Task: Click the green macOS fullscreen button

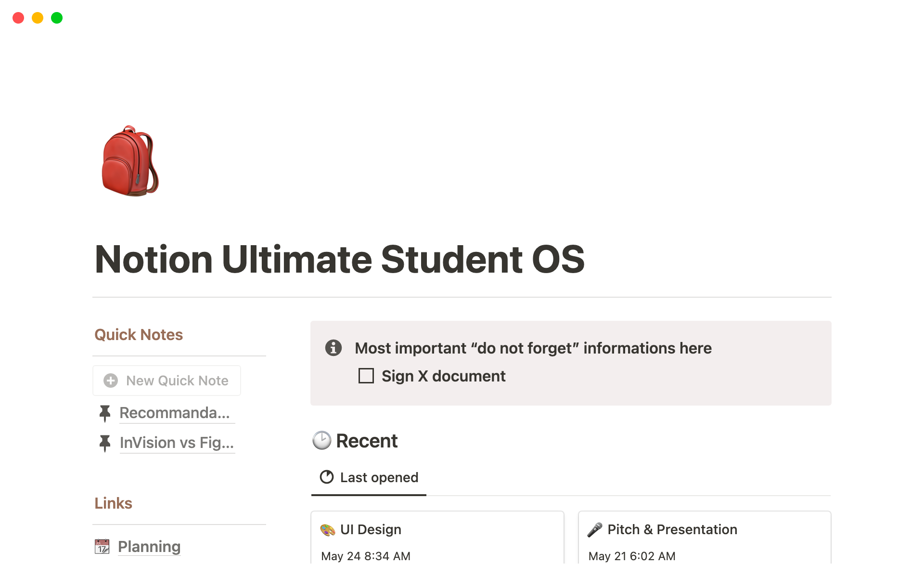Action: point(57,18)
